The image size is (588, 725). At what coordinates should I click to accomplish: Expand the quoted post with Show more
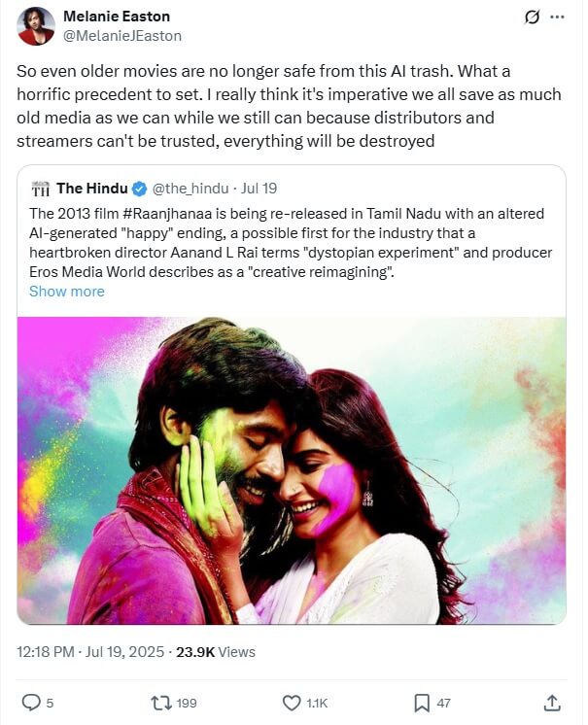(66, 291)
